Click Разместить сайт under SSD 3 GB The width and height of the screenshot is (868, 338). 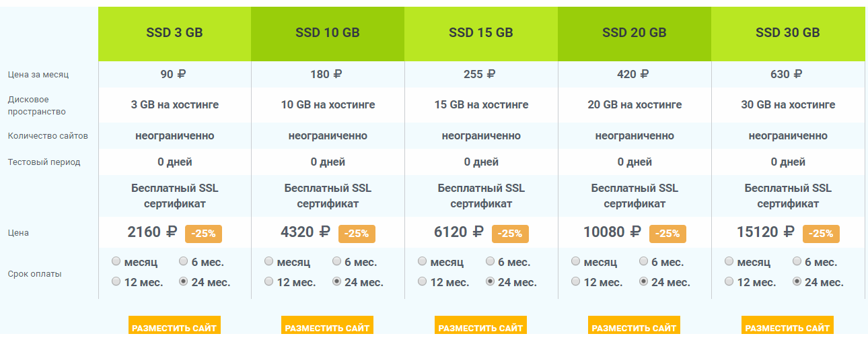click(x=174, y=328)
